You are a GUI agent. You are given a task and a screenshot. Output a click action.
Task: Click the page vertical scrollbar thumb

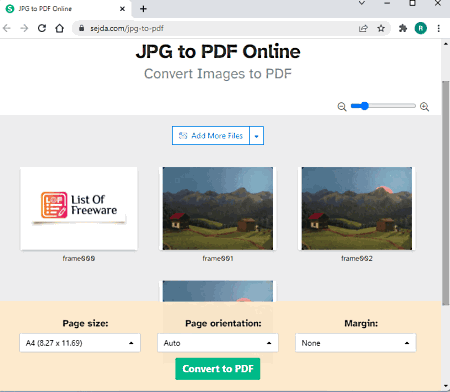coord(446,193)
